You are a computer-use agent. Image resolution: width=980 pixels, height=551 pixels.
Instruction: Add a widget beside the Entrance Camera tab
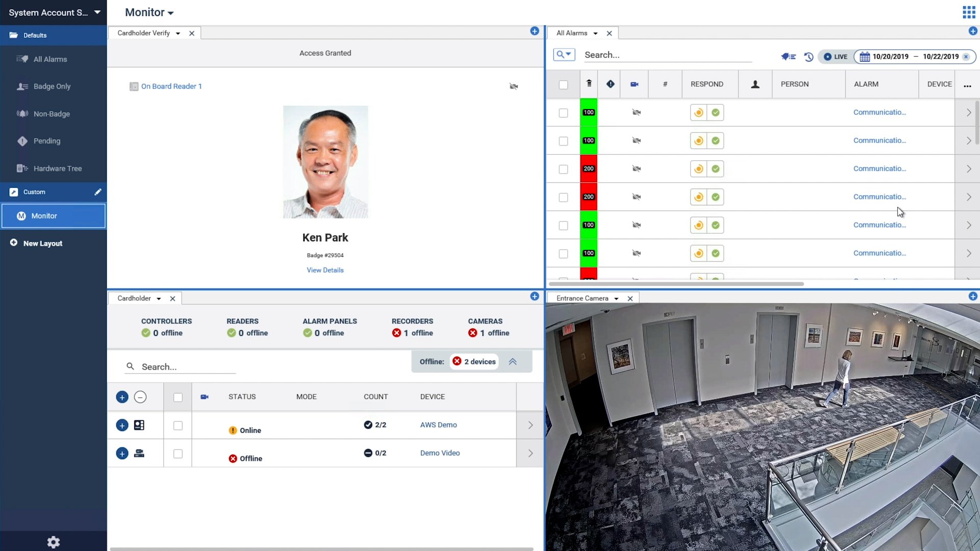pos(972,296)
